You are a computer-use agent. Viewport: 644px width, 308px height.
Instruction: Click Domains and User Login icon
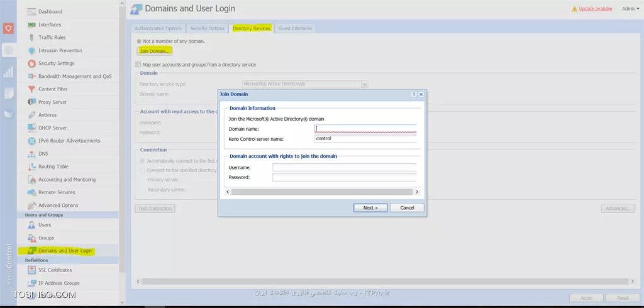[32, 251]
